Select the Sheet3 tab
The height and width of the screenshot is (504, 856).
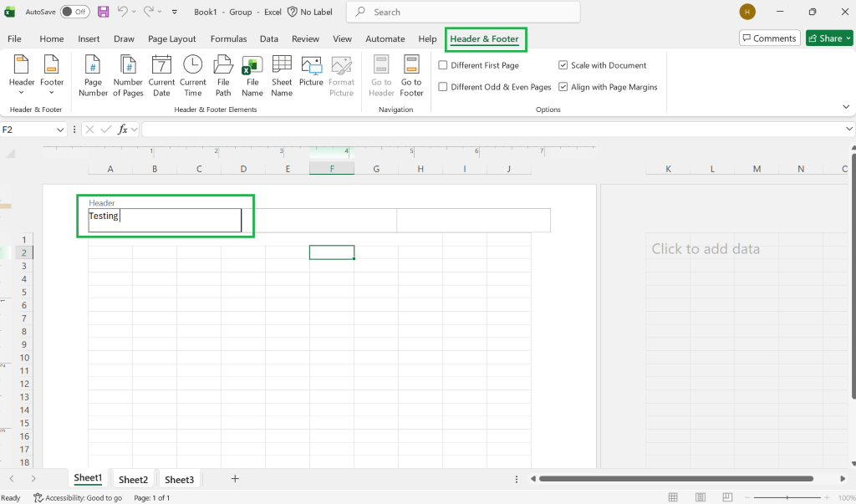coord(179,480)
